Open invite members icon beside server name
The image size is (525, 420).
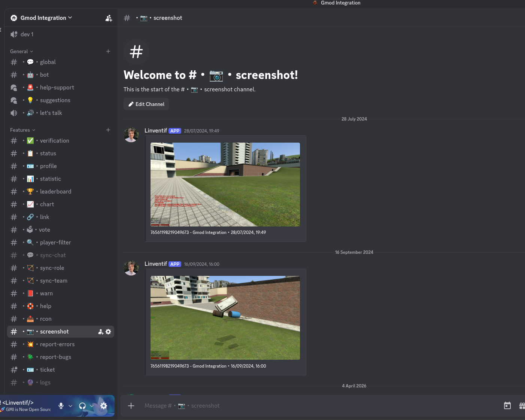pyautogui.click(x=109, y=18)
